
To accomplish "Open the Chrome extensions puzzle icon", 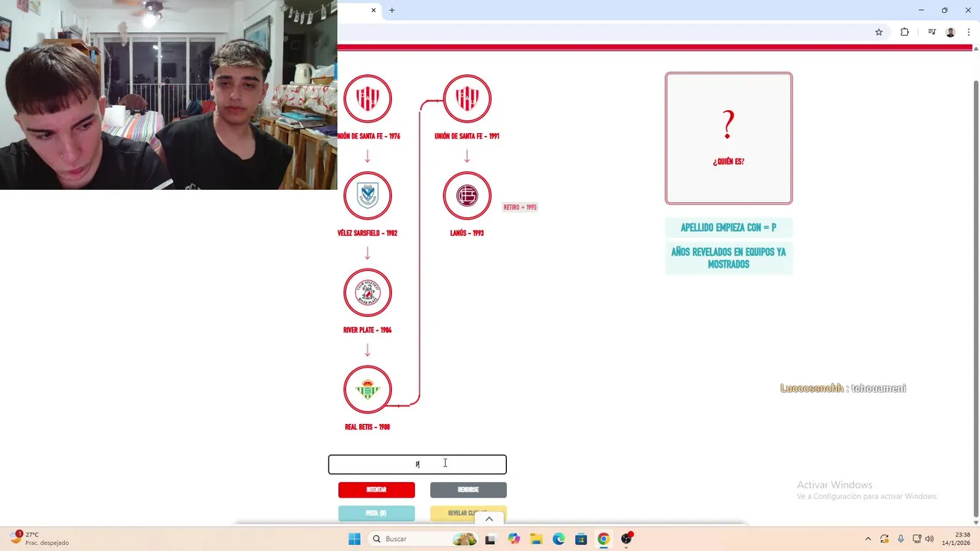I will click(904, 32).
